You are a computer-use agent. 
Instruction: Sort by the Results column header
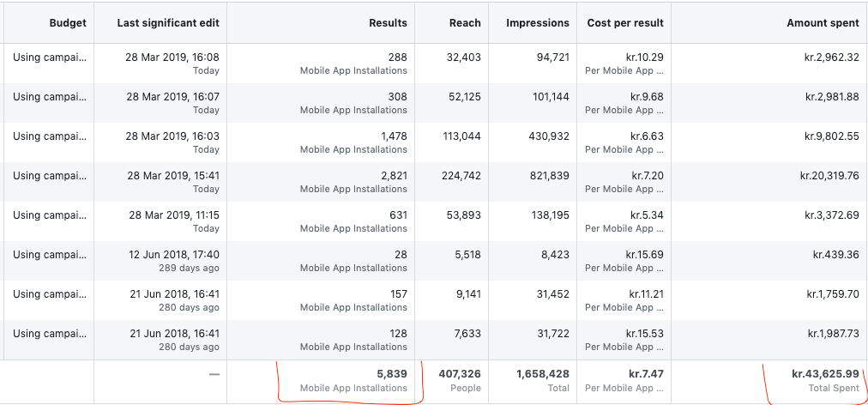click(388, 23)
